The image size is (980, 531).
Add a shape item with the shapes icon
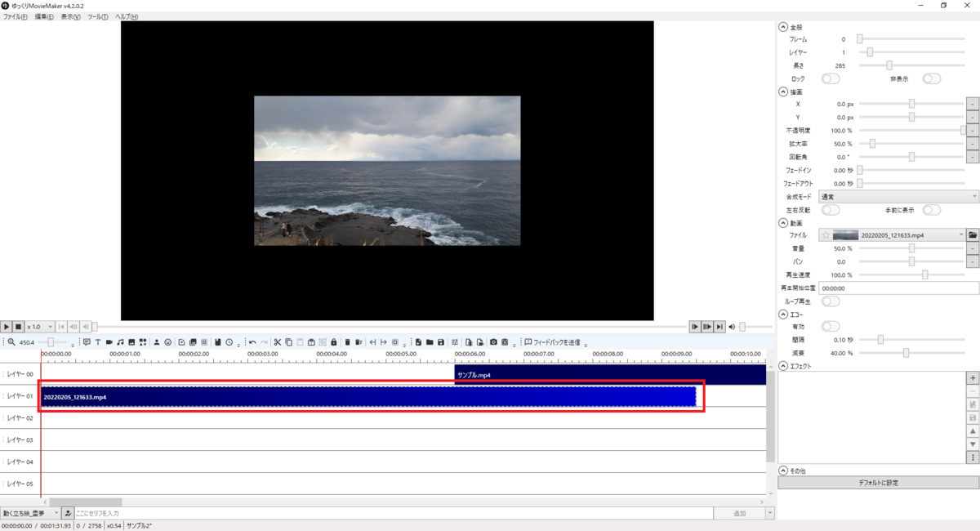[x=143, y=341]
